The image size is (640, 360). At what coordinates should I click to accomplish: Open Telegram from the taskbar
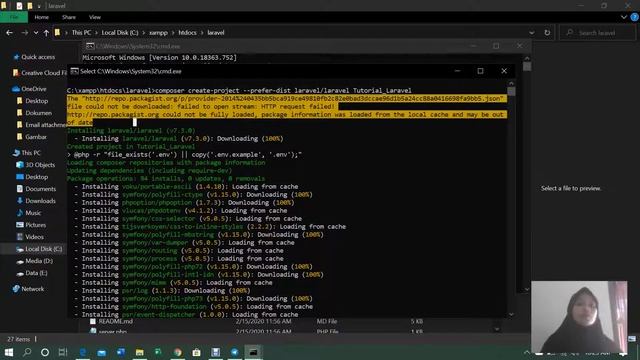coord(235,352)
